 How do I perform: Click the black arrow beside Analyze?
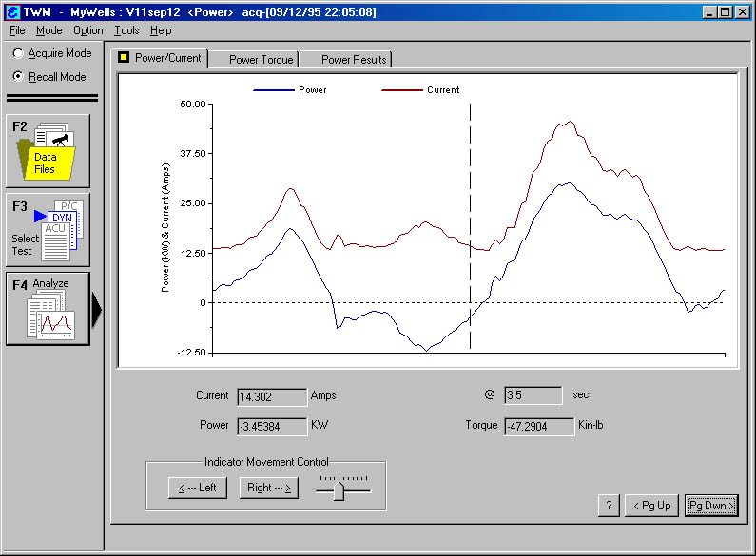pos(97,309)
